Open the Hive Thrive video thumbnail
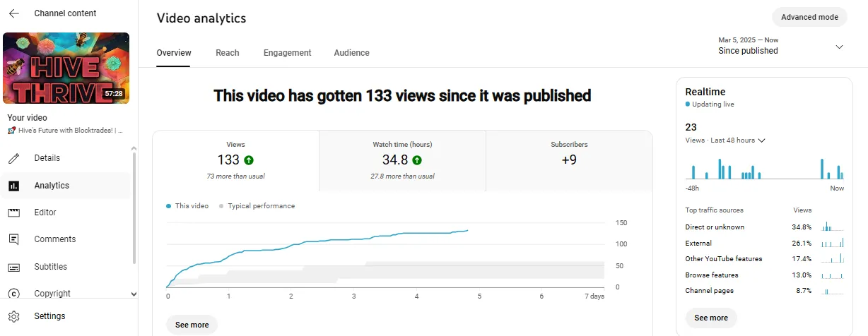Viewport: 868px width, 336px height. (x=66, y=68)
